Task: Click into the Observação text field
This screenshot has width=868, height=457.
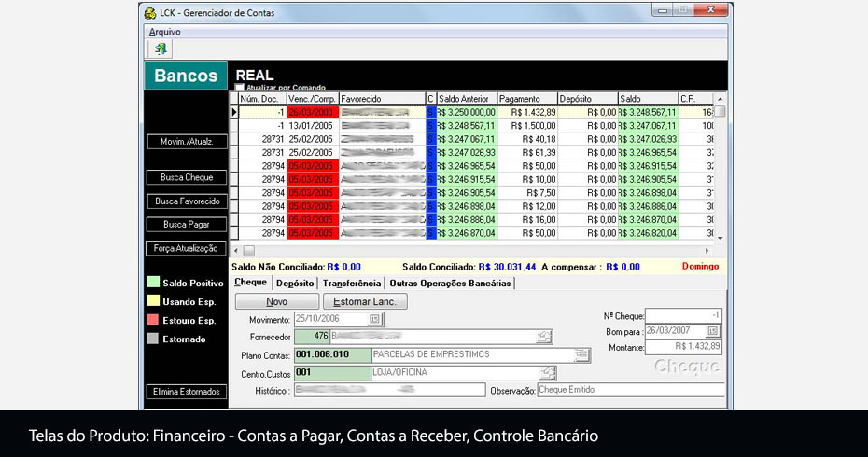Action: [x=631, y=391]
